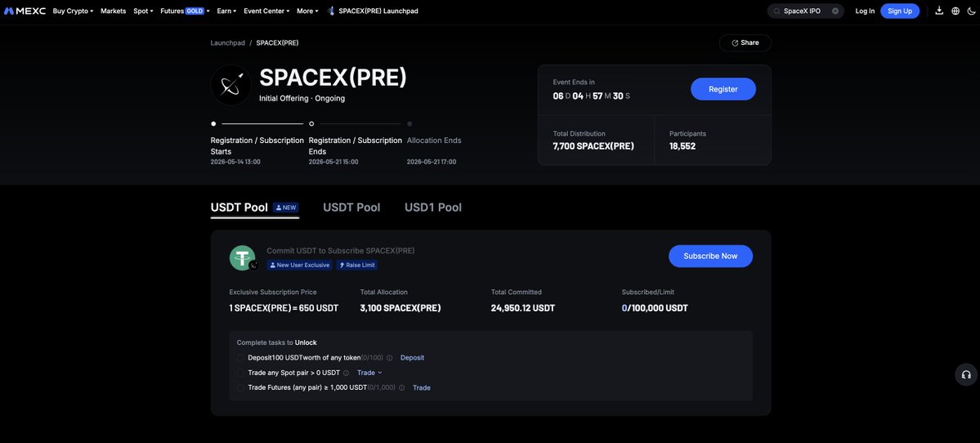The height and width of the screenshot is (443, 980).
Task: Click Log In
Action: point(865,11)
